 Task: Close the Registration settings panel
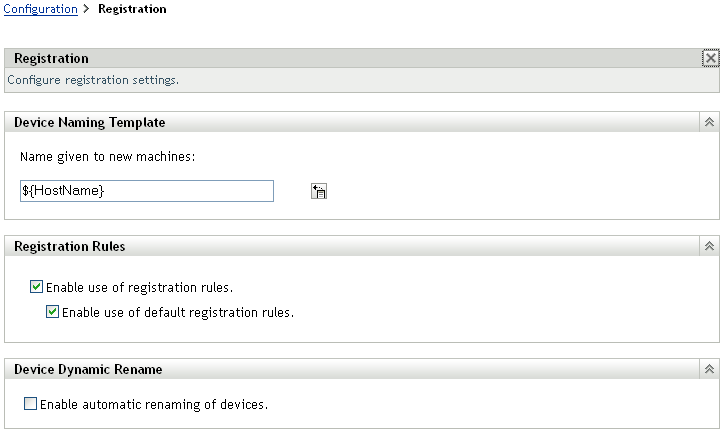coord(710,59)
